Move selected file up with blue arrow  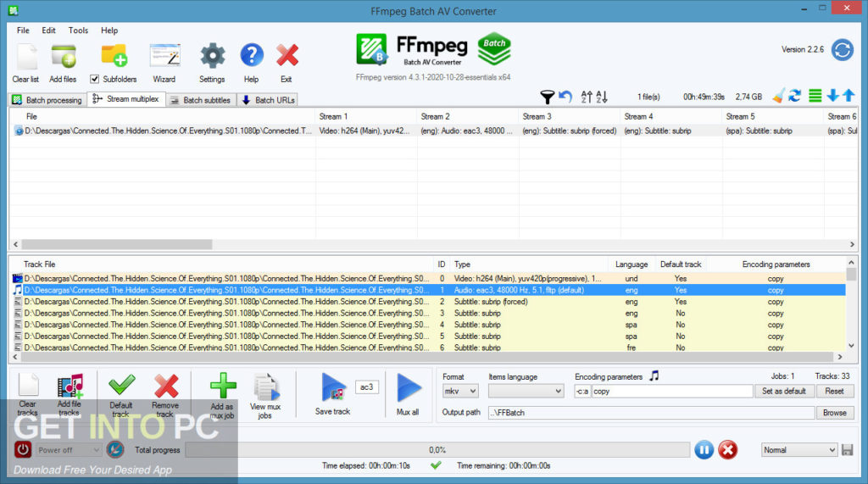(x=849, y=96)
